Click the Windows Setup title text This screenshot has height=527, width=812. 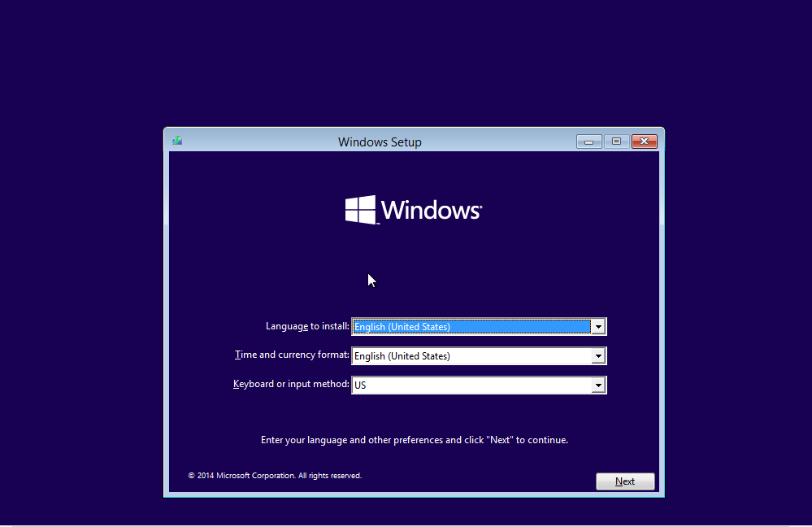380,142
